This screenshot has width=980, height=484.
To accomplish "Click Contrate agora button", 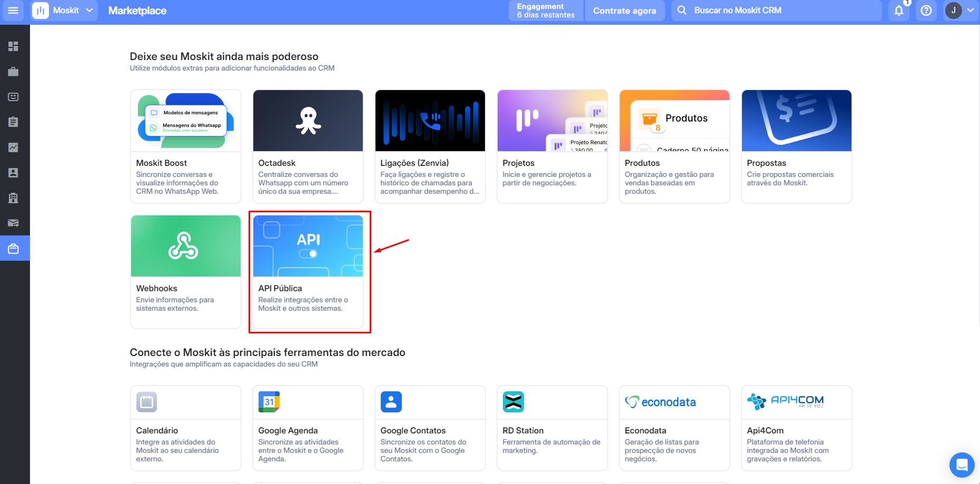I will click(x=625, y=11).
